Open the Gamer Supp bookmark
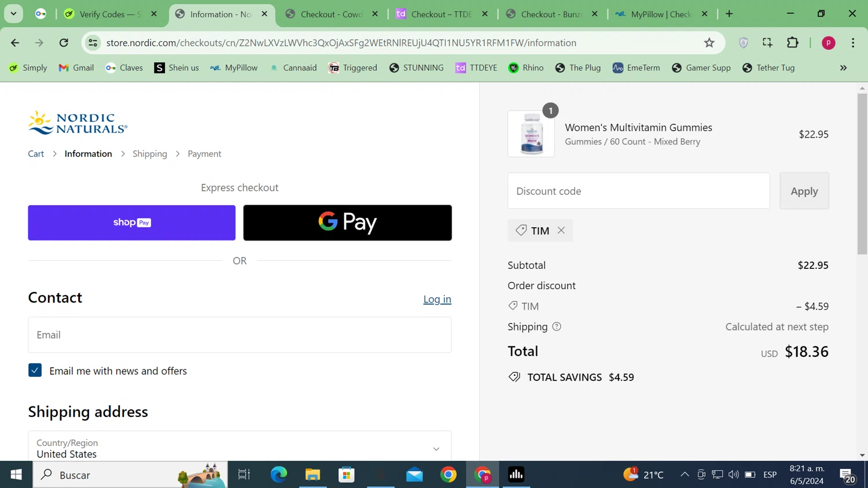Viewport: 868px width, 488px height. pos(701,68)
